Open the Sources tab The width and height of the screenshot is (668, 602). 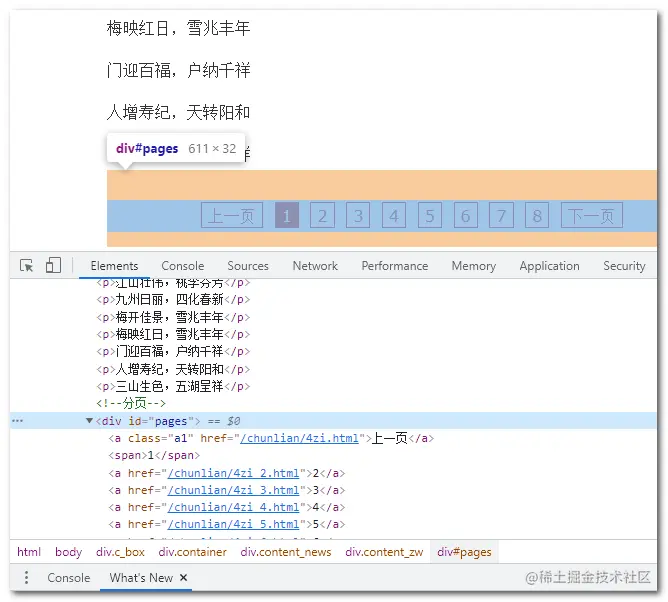pos(248,266)
